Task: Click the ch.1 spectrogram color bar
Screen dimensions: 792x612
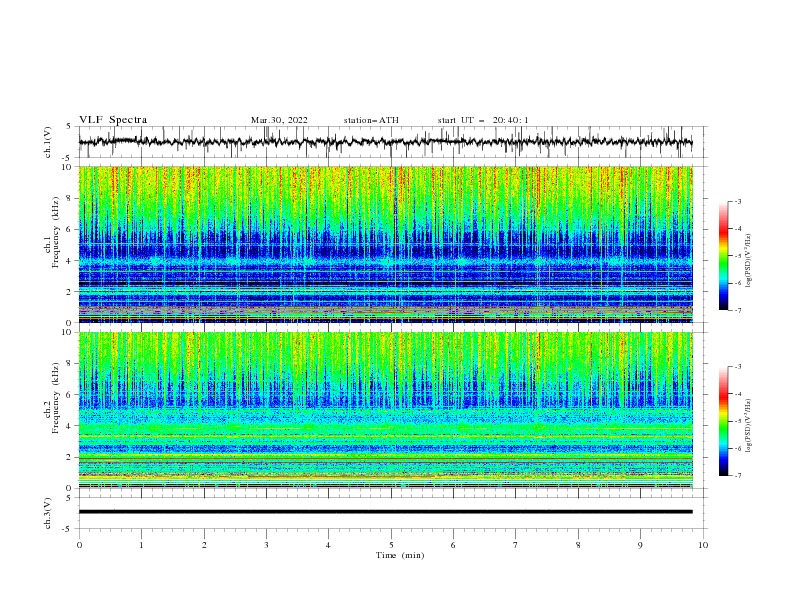Action: (x=723, y=256)
